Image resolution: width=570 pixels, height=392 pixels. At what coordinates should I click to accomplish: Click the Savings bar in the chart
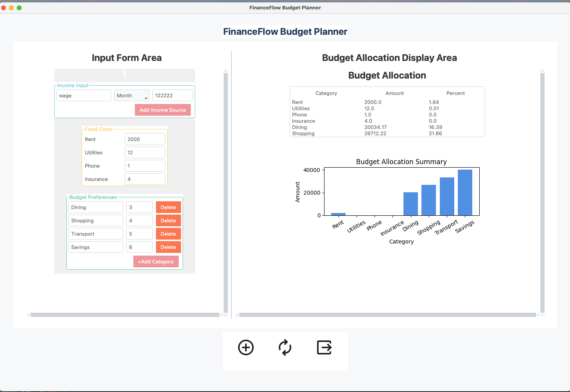465,192
